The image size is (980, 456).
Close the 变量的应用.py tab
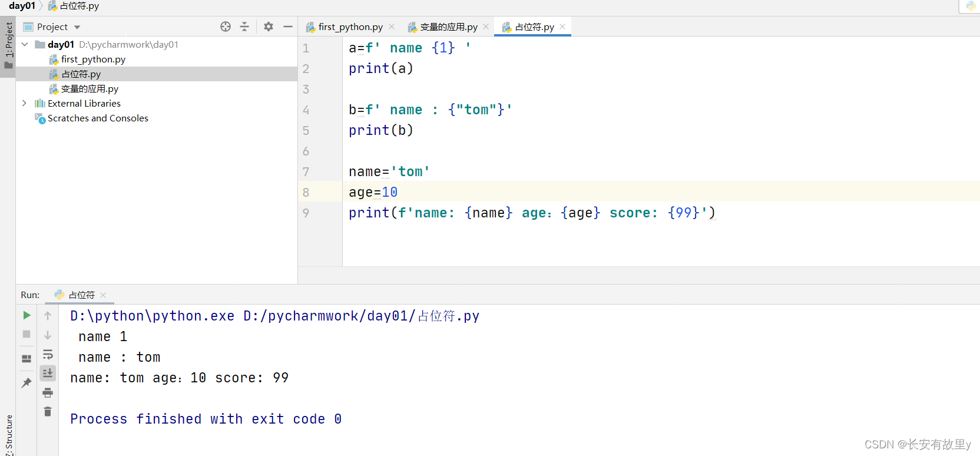tap(486, 27)
